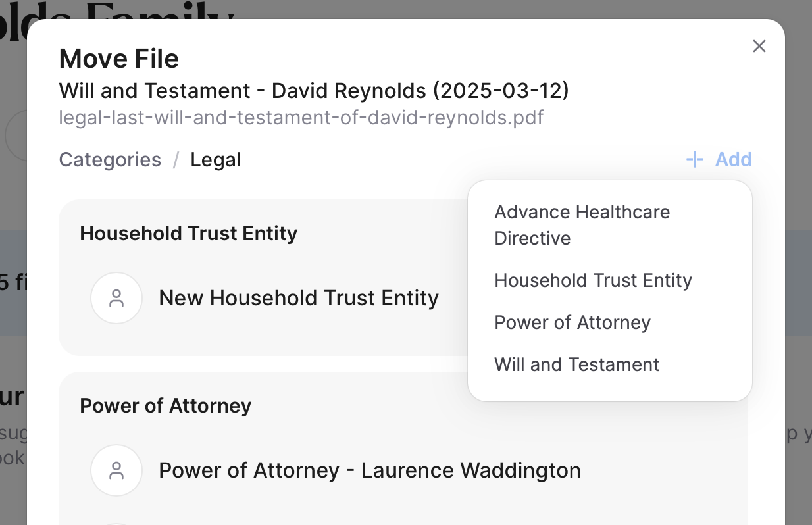Select Power of Attorney - Laurence Waddington label
Viewport: 812px width, 525px height.
tap(370, 470)
